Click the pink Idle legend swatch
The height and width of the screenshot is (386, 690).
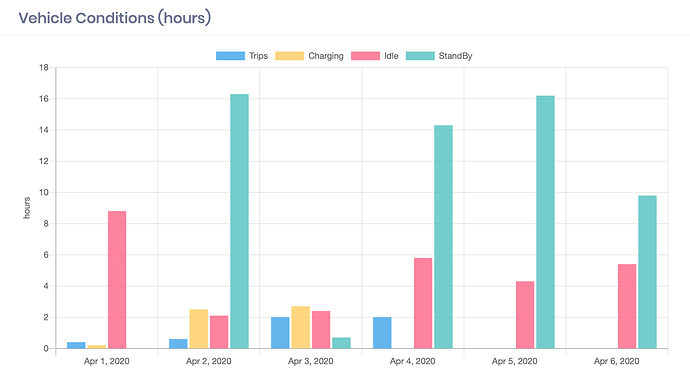pos(365,56)
